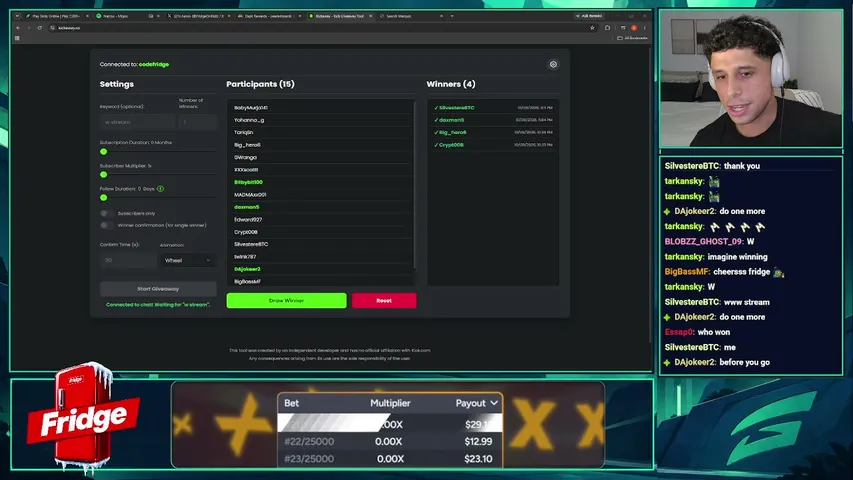Open a new browser tab with plus
Viewport: 853px width, 480px height.
coord(452,16)
